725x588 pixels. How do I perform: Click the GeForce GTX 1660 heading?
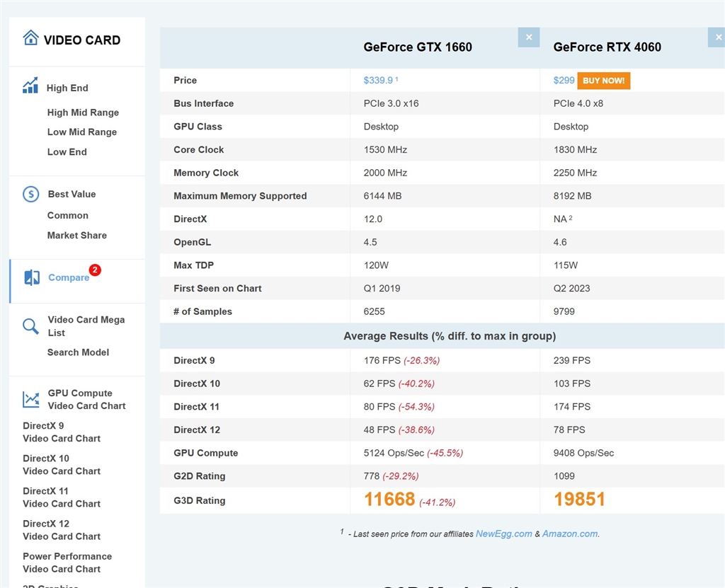point(418,47)
